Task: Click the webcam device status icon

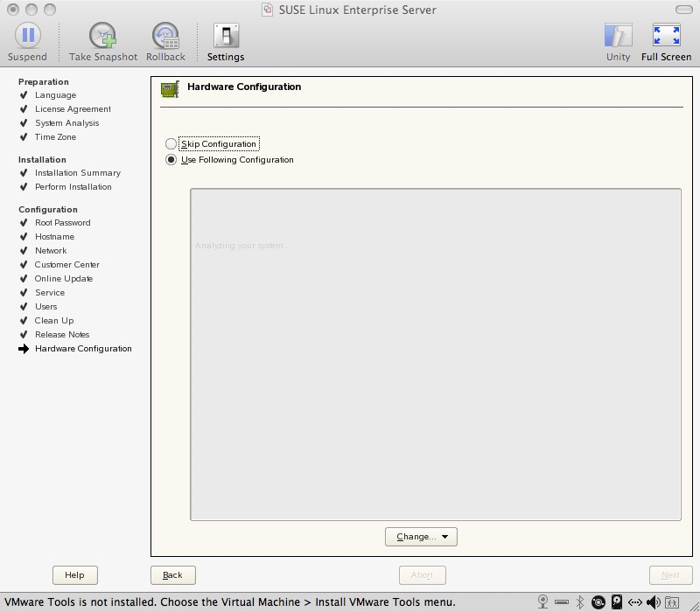Action: pyautogui.click(x=542, y=602)
